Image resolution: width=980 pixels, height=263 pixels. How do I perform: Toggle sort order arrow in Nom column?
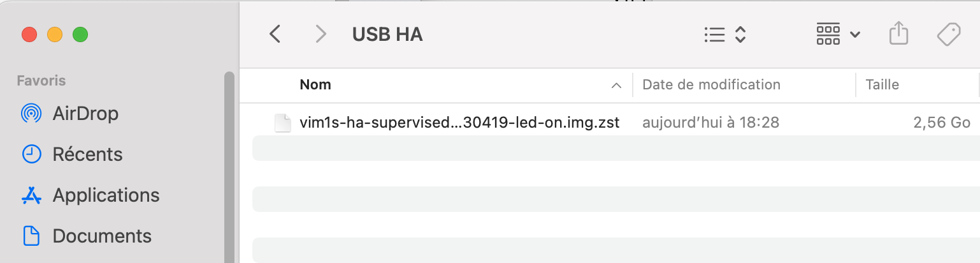click(x=616, y=85)
